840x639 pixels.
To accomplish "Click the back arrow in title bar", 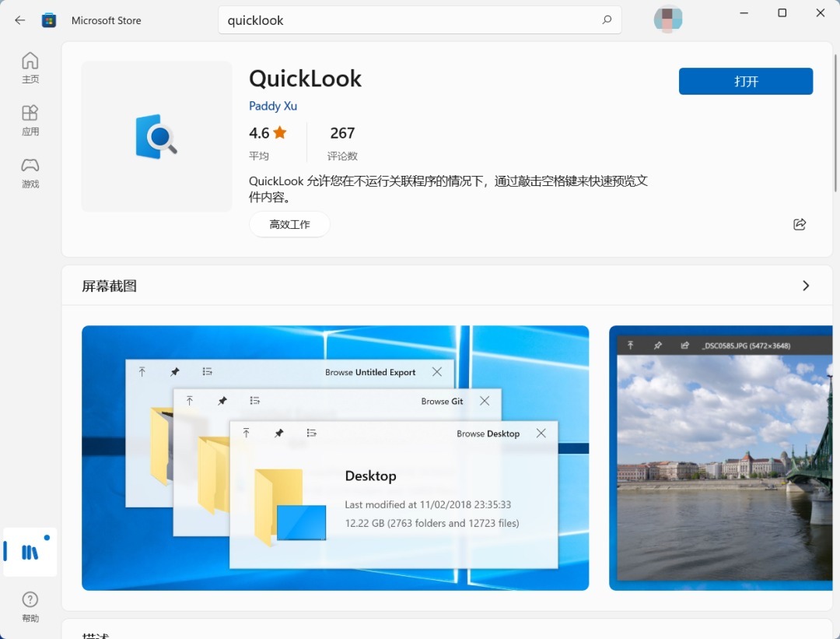I will point(20,20).
